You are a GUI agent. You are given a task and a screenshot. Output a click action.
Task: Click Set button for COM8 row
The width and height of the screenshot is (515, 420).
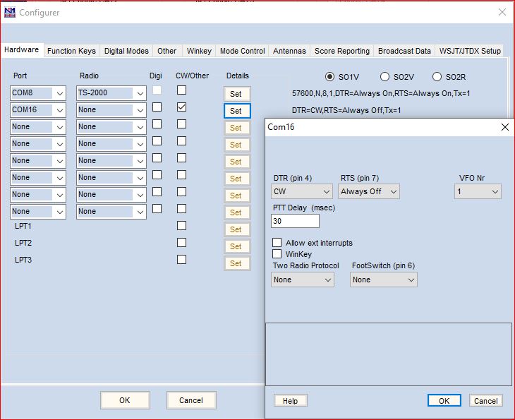click(x=236, y=94)
